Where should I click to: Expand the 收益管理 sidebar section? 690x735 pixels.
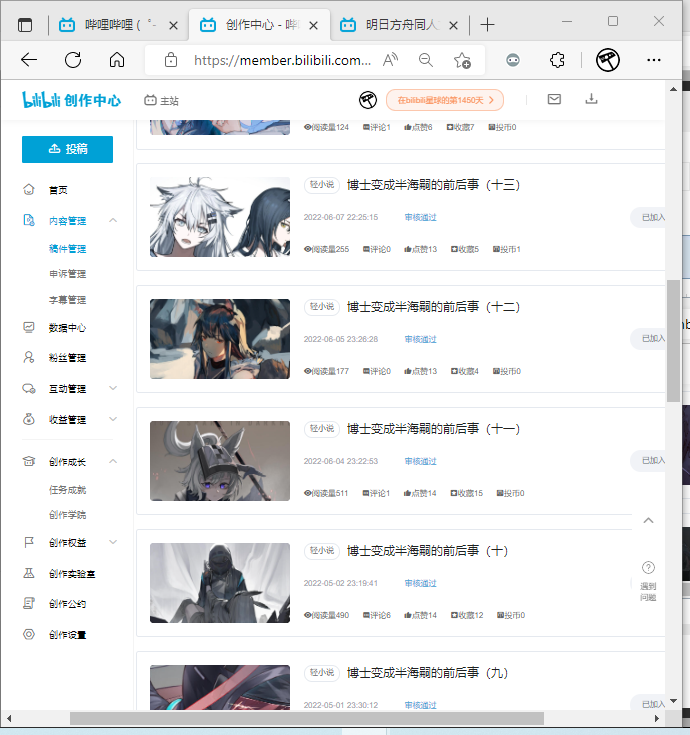113,419
